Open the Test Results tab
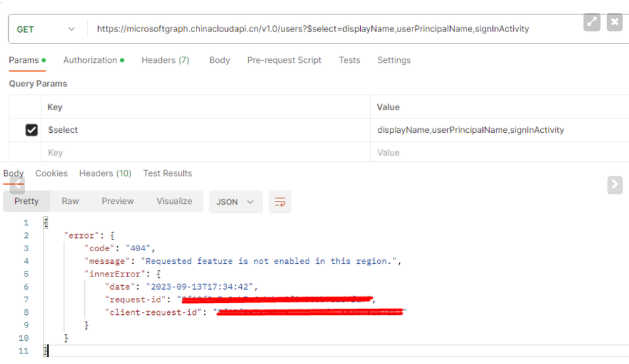Image resolution: width=629 pixels, height=364 pixels. point(167,173)
